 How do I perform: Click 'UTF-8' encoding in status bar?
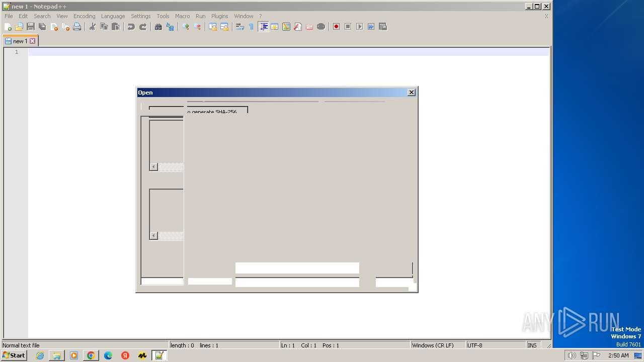[x=474, y=345]
